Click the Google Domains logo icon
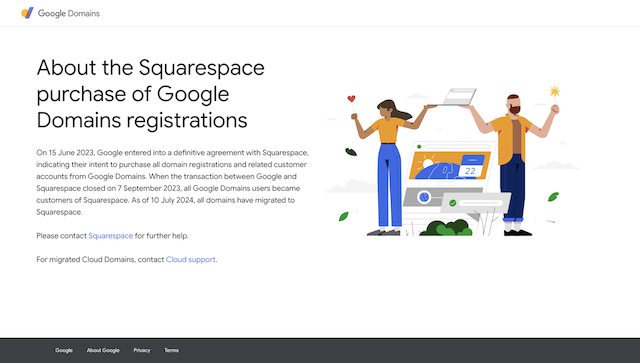640x363 pixels. 27,13
